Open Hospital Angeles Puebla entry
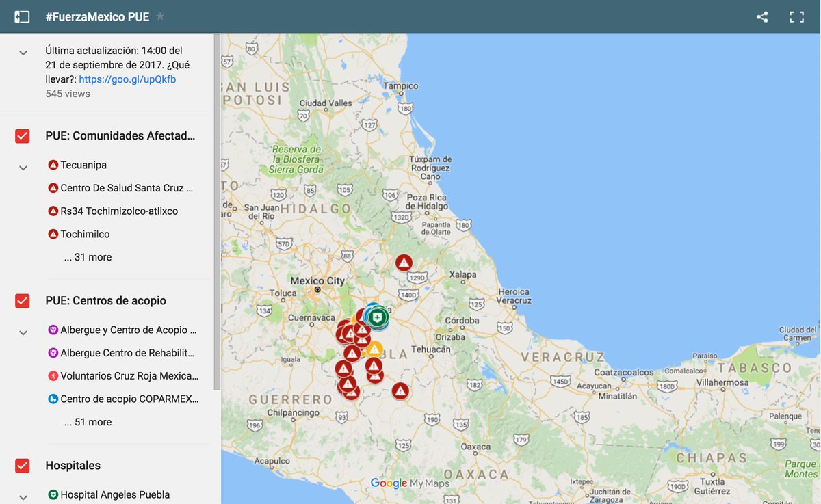 (115, 494)
